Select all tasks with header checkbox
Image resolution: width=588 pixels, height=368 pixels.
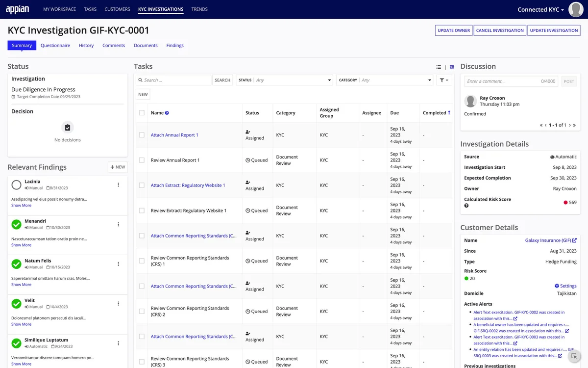pyautogui.click(x=142, y=113)
